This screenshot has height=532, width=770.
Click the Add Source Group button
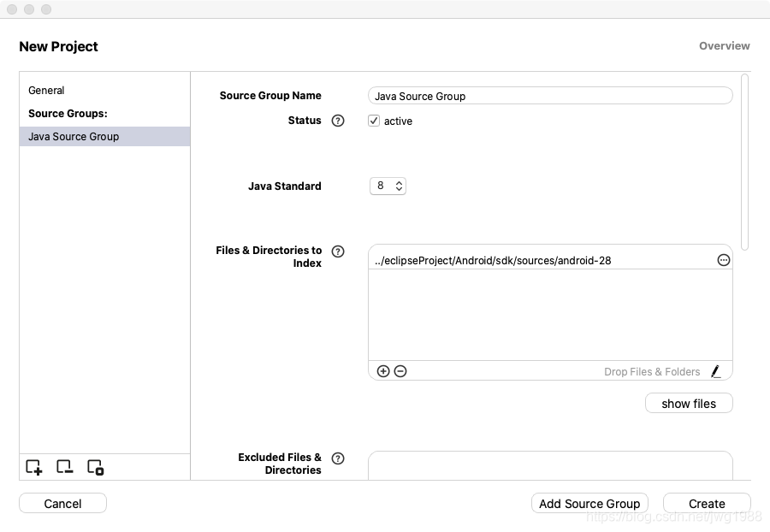(x=589, y=504)
